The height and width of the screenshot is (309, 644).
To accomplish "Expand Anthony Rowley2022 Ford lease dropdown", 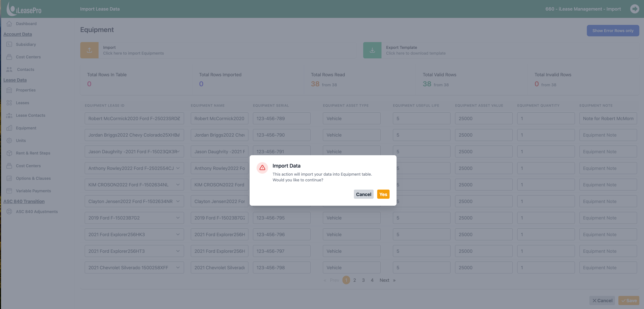I will coord(134,168).
